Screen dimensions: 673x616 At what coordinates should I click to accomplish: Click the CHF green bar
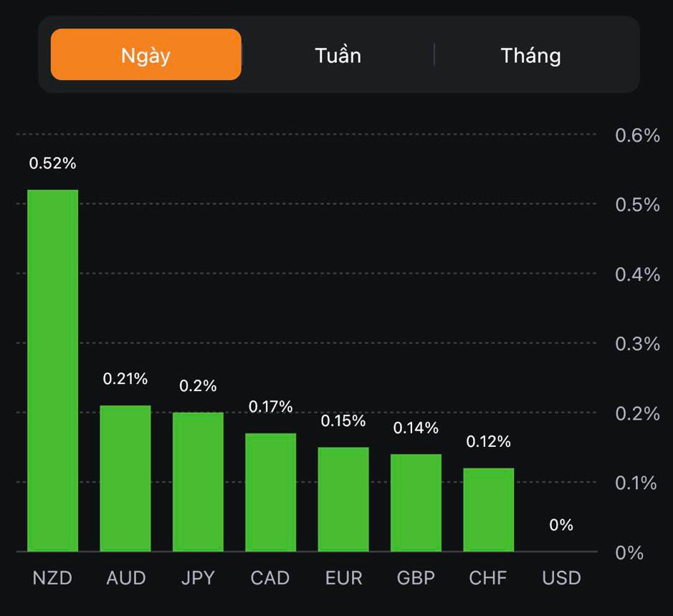(x=489, y=509)
